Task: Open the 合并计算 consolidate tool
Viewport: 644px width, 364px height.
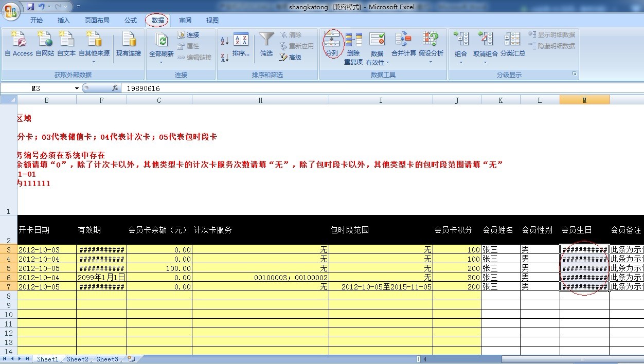Action: (x=403, y=40)
